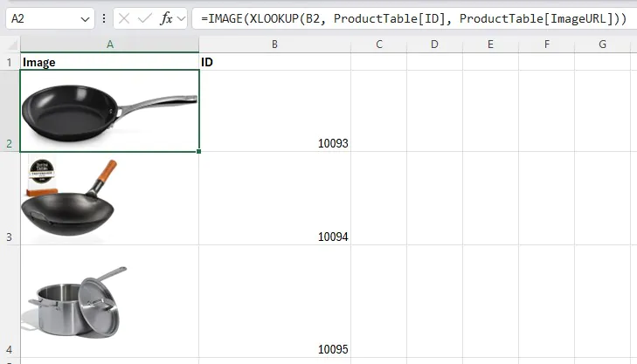Select column A header
The height and width of the screenshot is (364, 637).
(110, 45)
